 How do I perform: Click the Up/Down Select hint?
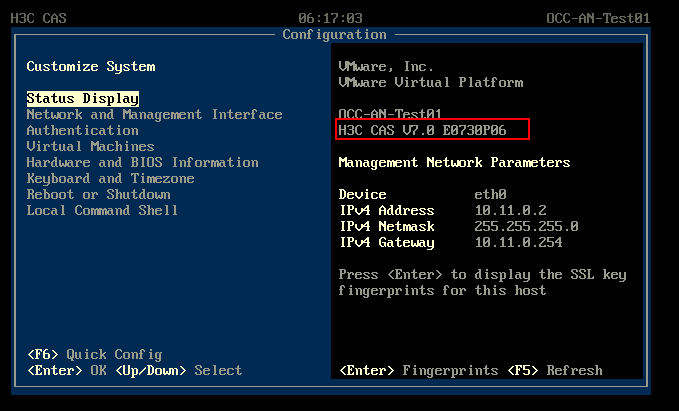click(176, 371)
